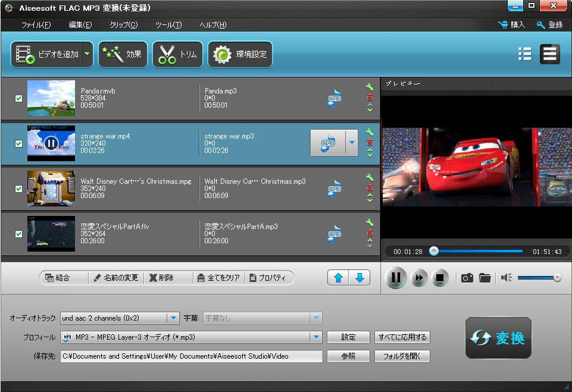Expand the Add Video dropdown arrow
Screen dimensions: 572x392
(x=87, y=54)
